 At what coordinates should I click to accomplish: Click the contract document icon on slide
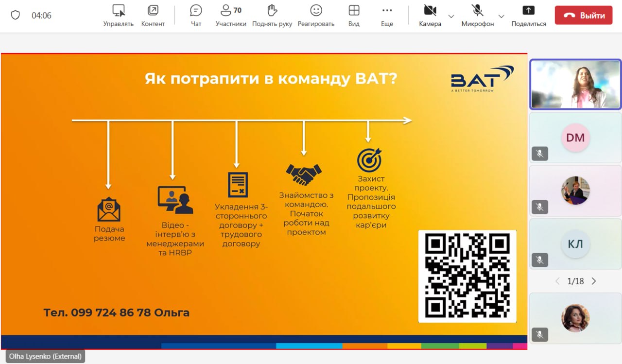coord(238,185)
